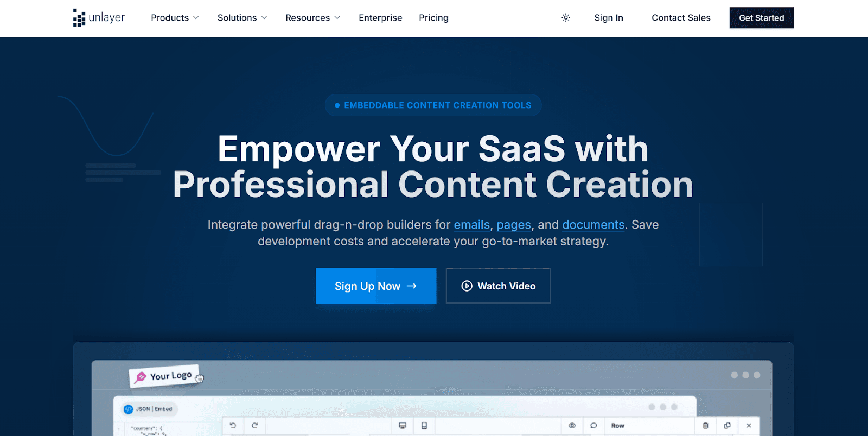868x436 pixels.
Task: Click the Row label in the editor toolbar
Action: pos(617,426)
